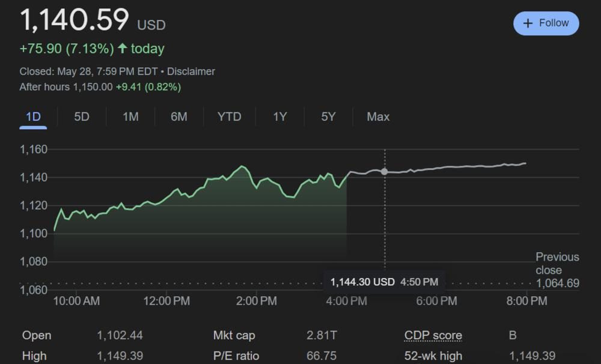The height and width of the screenshot is (364, 601).
Task: Switch to the 1Y range
Action: (x=280, y=117)
